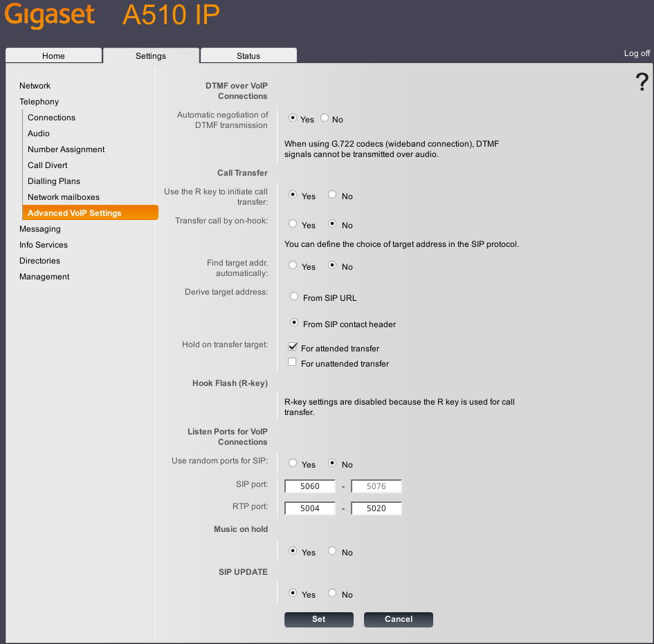Switch to the Home tab
The width and height of the screenshot is (654, 644).
(x=53, y=55)
